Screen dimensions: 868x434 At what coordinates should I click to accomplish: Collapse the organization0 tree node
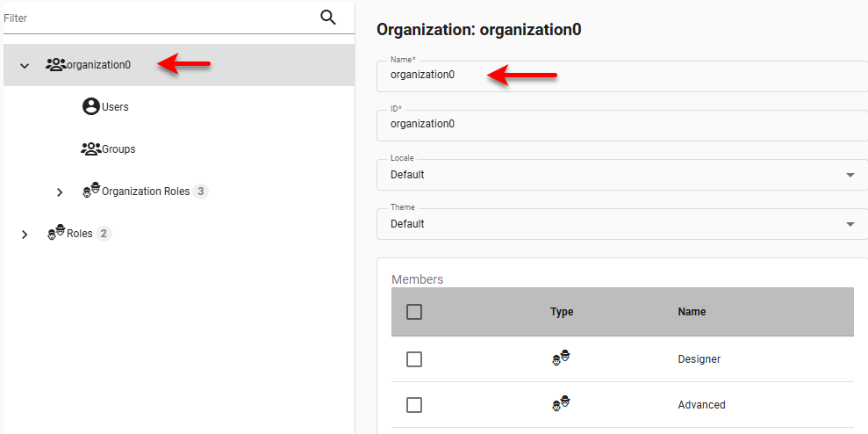(25, 66)
